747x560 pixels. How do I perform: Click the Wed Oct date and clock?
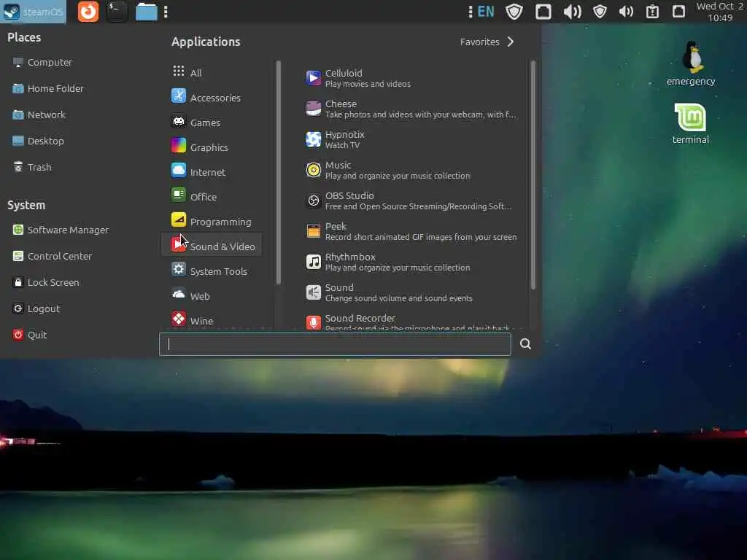click(x=720, y=12)
